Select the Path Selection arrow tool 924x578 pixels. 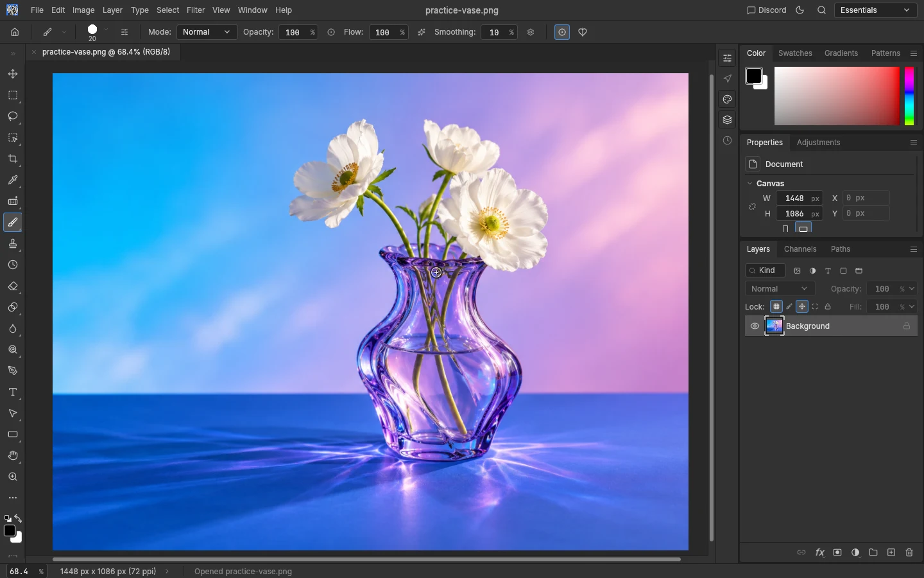(13, 414)
